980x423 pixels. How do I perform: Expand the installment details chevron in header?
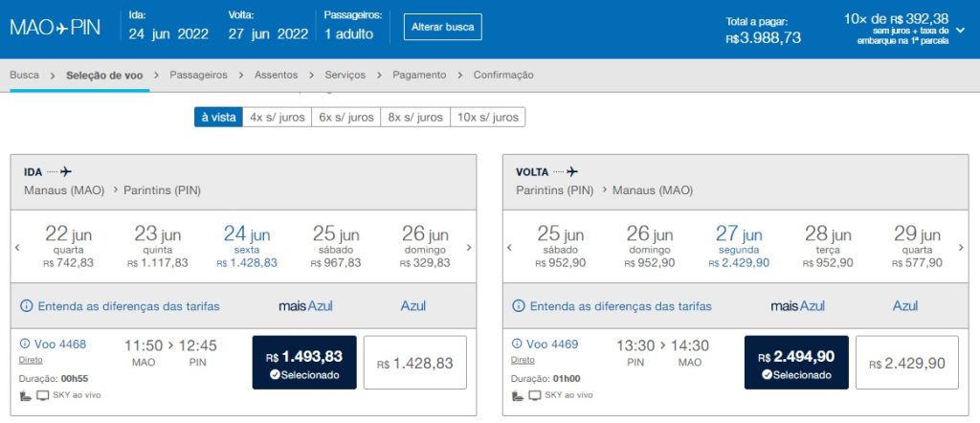click(x=960, y=30)
